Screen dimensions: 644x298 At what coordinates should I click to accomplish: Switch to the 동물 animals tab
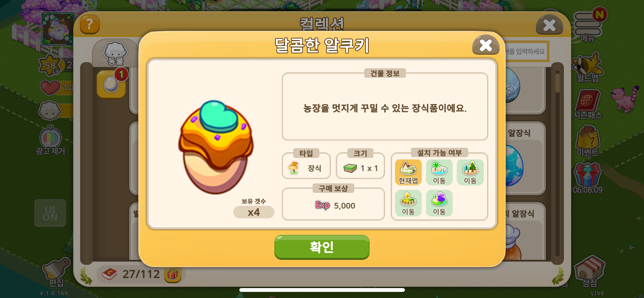pyautogui.click(x=115, y=53)
